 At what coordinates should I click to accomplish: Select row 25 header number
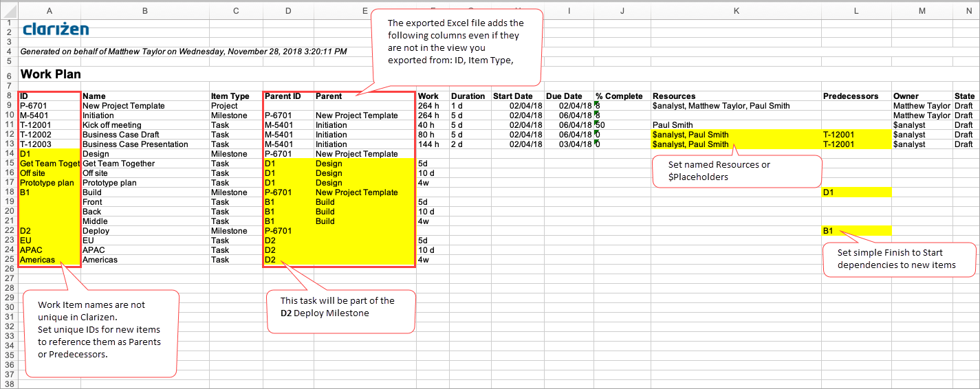coord(9,260)
